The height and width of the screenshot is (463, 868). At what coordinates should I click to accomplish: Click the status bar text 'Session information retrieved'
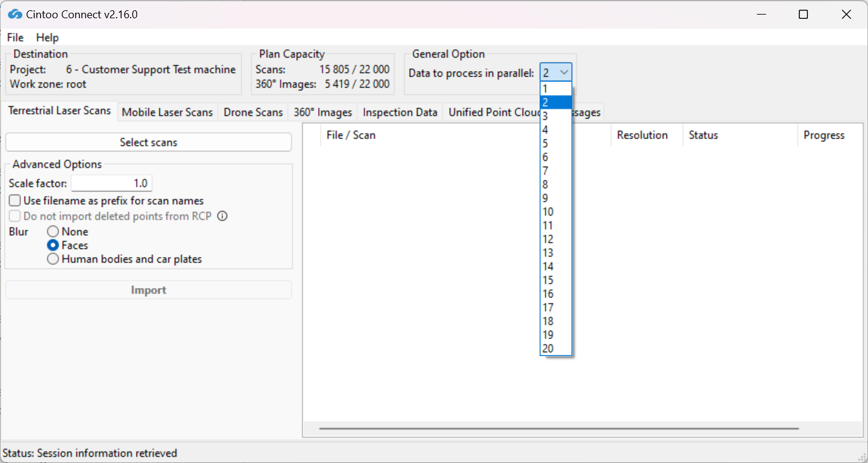[x=107, y=453]
